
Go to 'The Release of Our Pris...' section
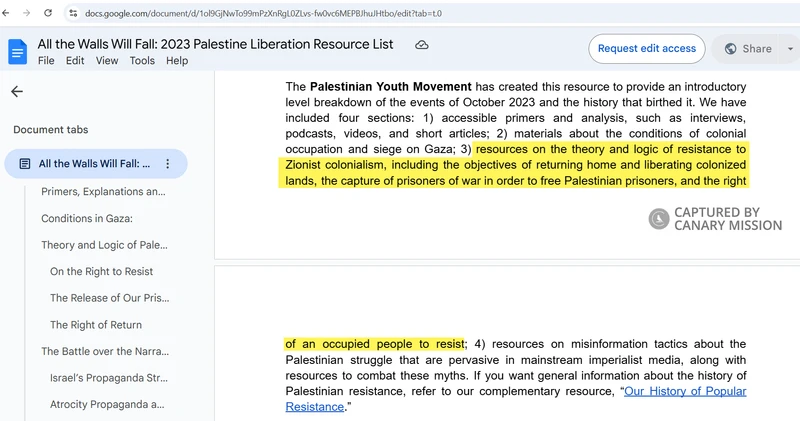click(x=110, y=298)
